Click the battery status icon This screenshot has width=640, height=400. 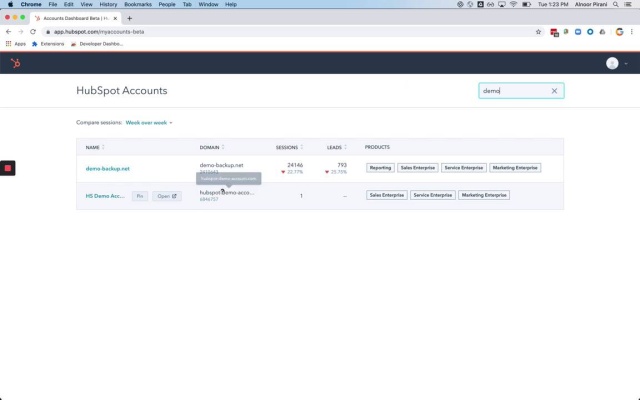(527, 4)
